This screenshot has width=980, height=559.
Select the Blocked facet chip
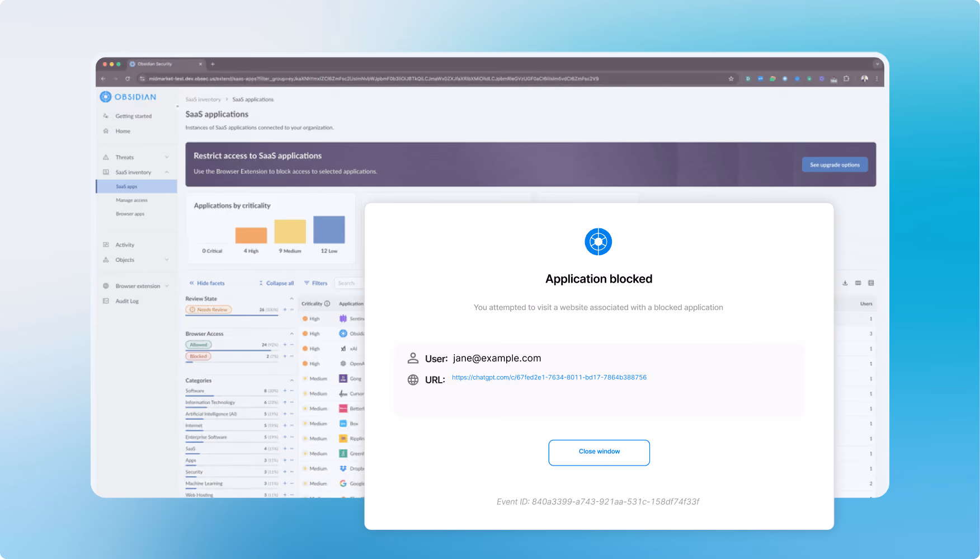[199, 357]
